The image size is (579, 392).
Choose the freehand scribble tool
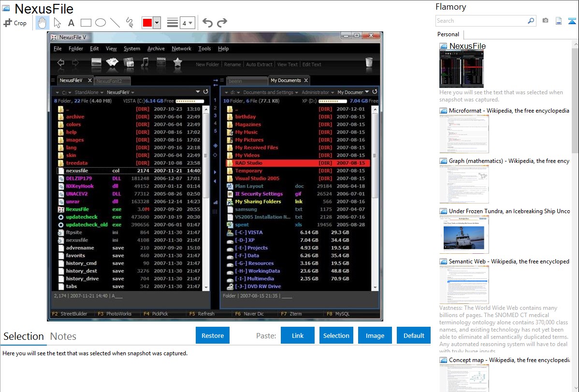129,23
